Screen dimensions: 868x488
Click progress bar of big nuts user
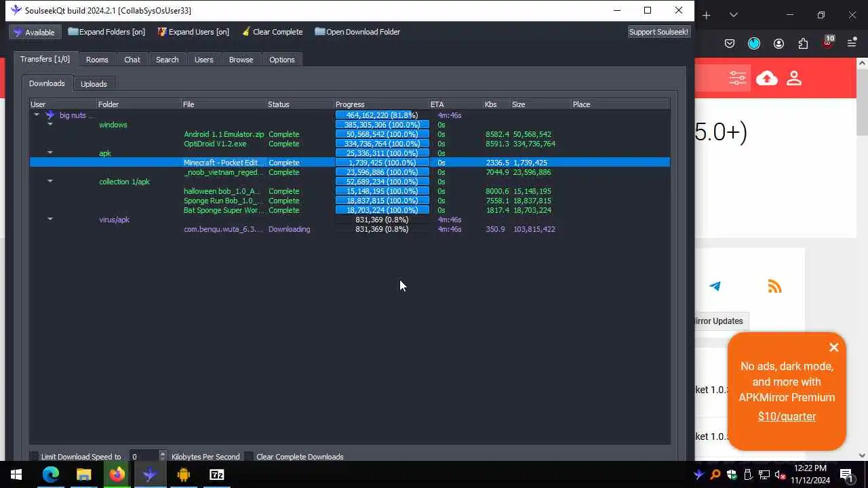click(382, 115)
